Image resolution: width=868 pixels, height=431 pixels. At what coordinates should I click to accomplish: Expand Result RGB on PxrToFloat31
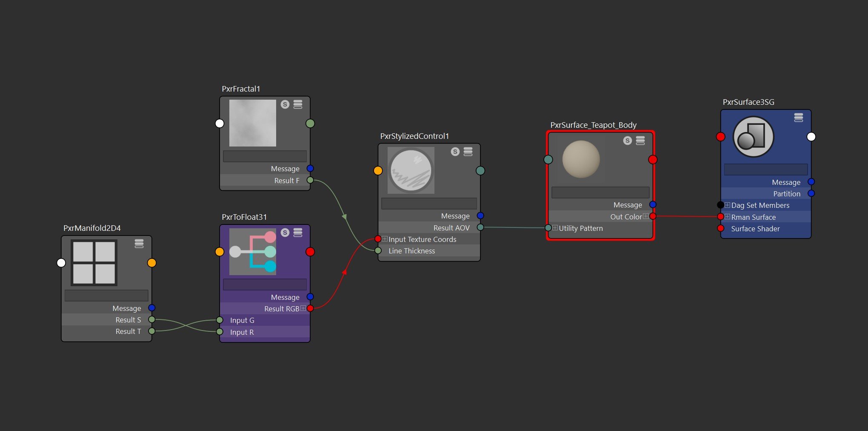(x=303, y=308)
